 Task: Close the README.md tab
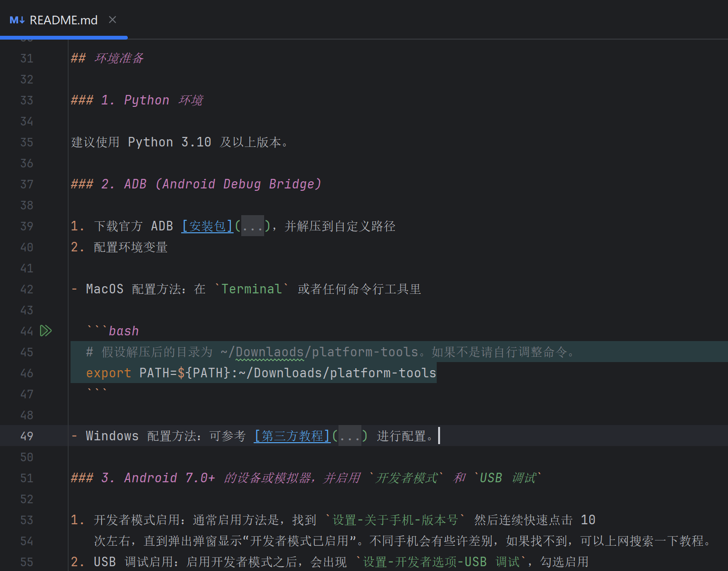(113, 20)
